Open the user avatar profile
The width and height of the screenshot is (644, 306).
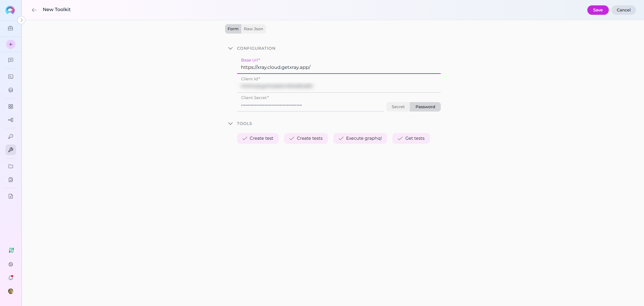(11, 291)
